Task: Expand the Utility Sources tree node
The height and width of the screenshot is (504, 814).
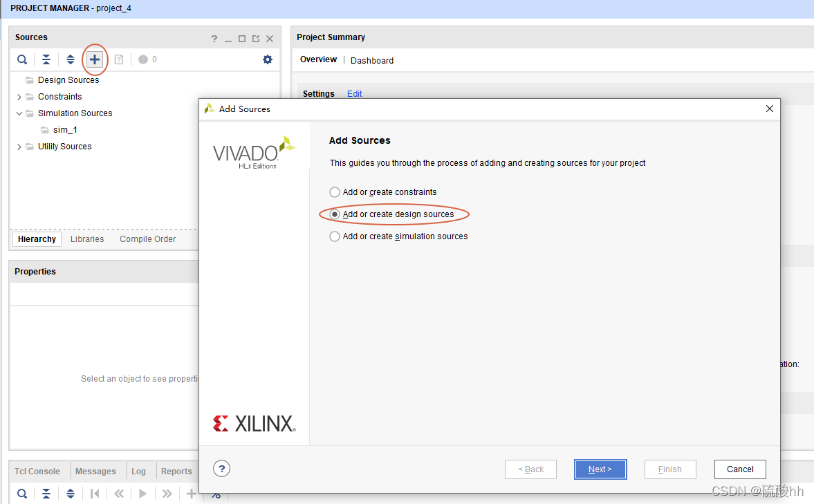Action: 19,147
